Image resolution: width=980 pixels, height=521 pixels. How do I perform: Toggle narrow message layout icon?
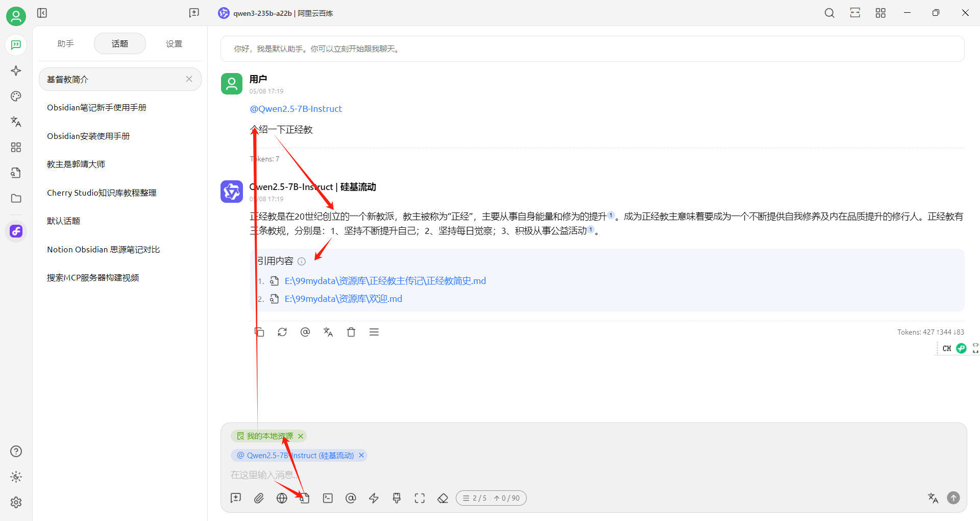[x=855, y=13]
